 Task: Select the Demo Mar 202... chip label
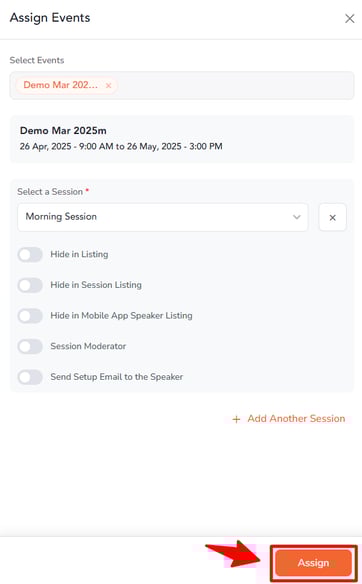pyautogui.click(x=61, y=85)
